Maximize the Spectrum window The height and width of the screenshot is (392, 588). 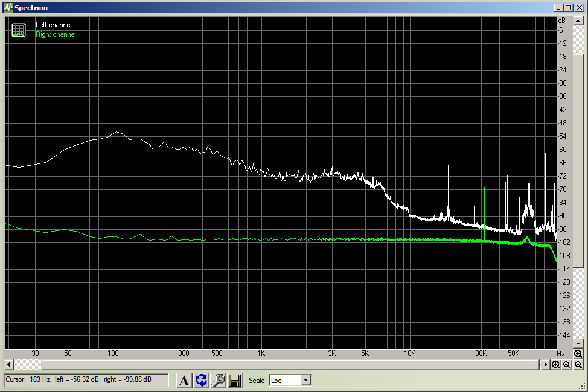[569, 8]
